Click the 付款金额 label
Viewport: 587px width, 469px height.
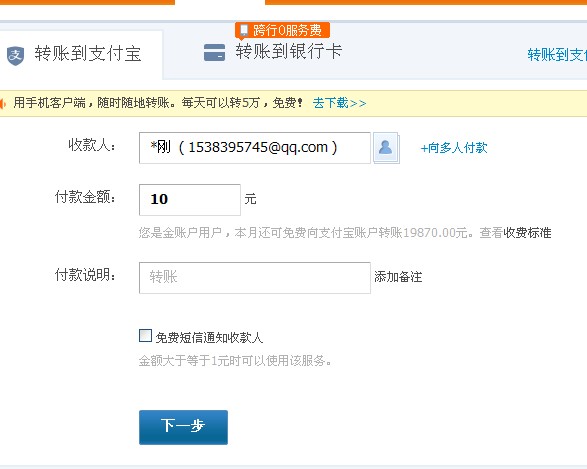[x=85, y=197]
